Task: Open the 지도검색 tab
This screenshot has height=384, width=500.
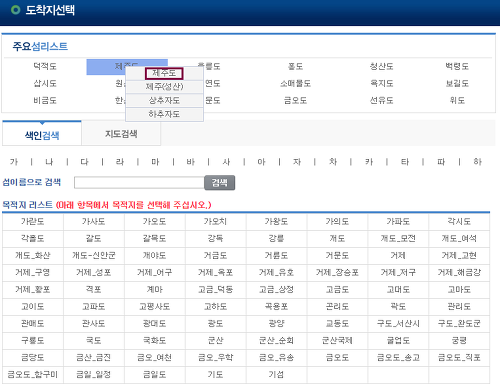Action: (x=121, y=134)
